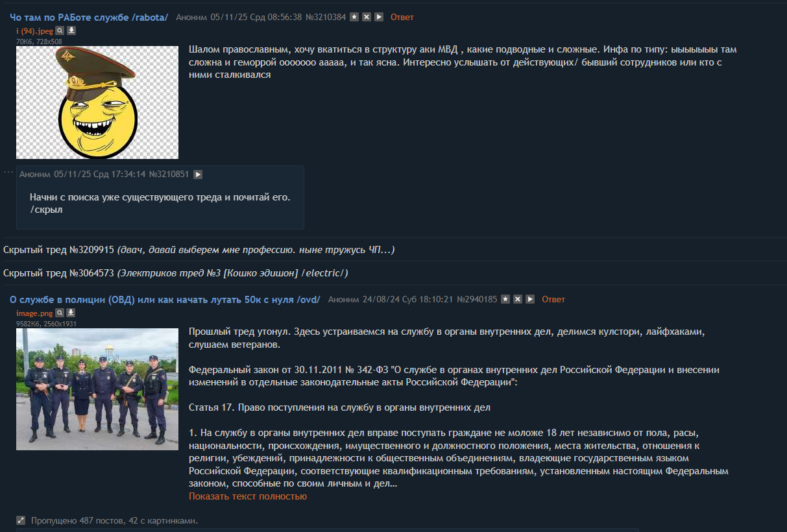The height and width of the screenshot is (532, 787).
Task: Open thread title Чо там по РАБоте службе
Action: click(90, 17)
